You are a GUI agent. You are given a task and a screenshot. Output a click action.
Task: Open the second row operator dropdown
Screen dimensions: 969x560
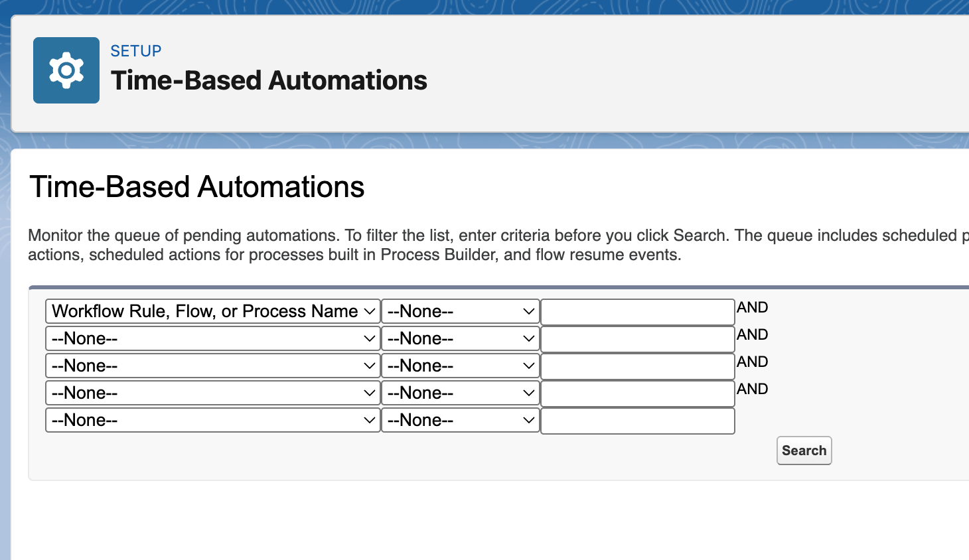point(461,338)
